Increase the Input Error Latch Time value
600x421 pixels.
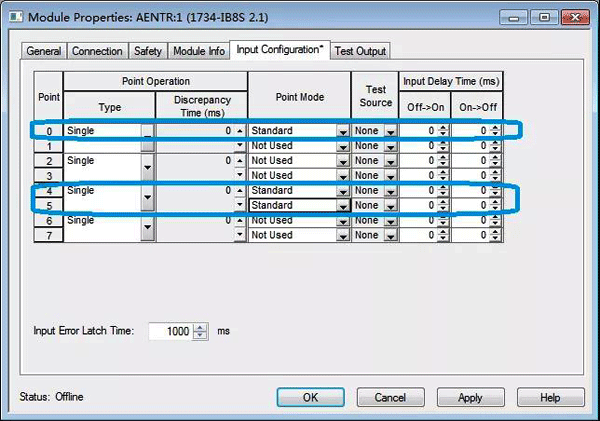click(200, 326)
